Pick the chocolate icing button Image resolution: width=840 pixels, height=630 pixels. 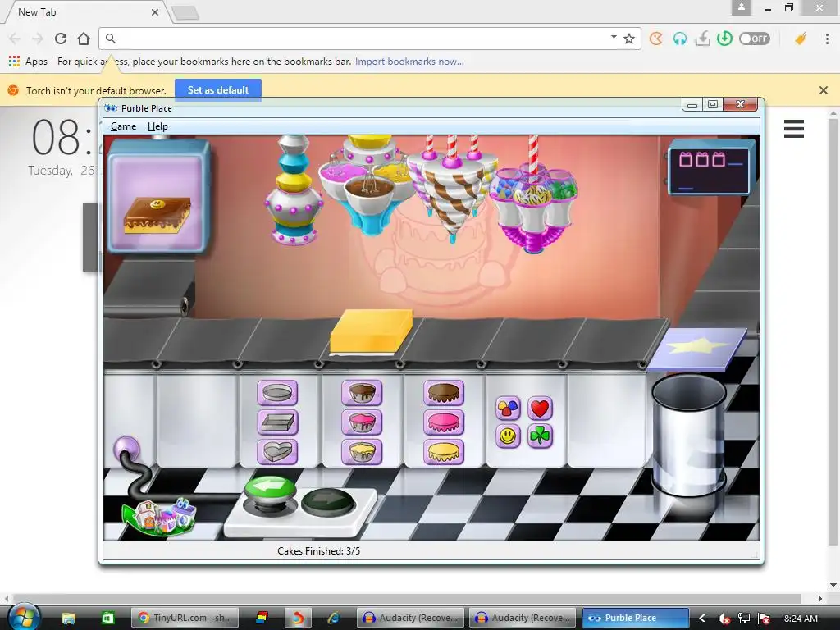pyautogui.click(x=444, y=393)
